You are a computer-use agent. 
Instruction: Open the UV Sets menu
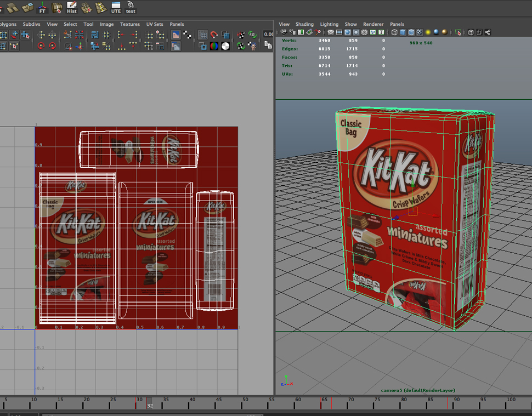point(154,24)
